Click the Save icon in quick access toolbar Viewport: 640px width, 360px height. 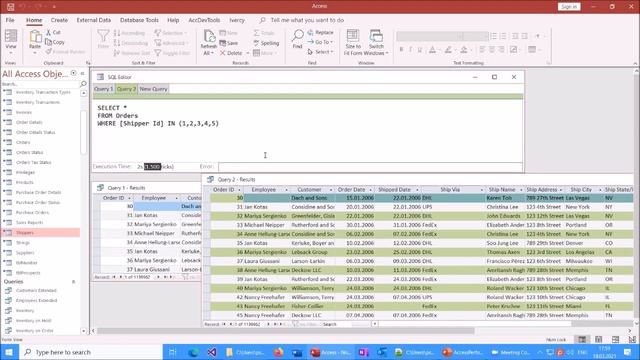click(11, 7)
